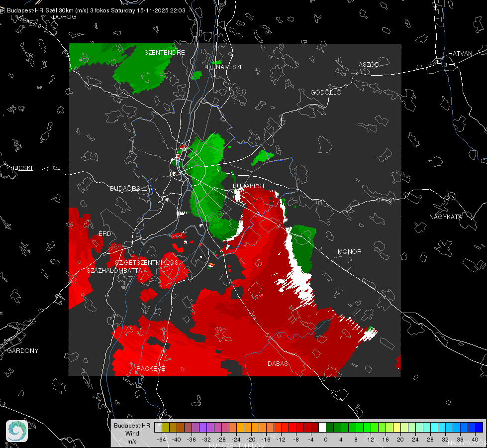Click the -32 legend value
This screenshot has width=487, height=448.
(206, 440)
